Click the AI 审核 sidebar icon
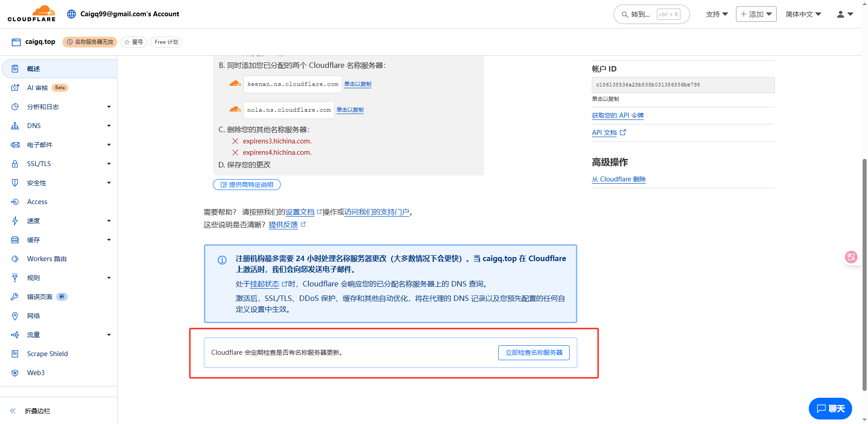The width and height of the screenshot is (868, 424). pyautogui.click(x=15, y=88)
